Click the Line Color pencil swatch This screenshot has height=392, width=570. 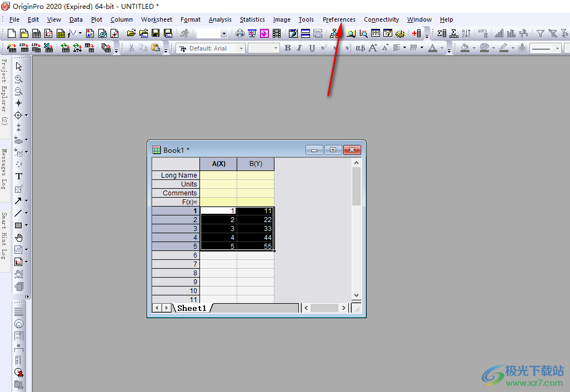[503, 48]
